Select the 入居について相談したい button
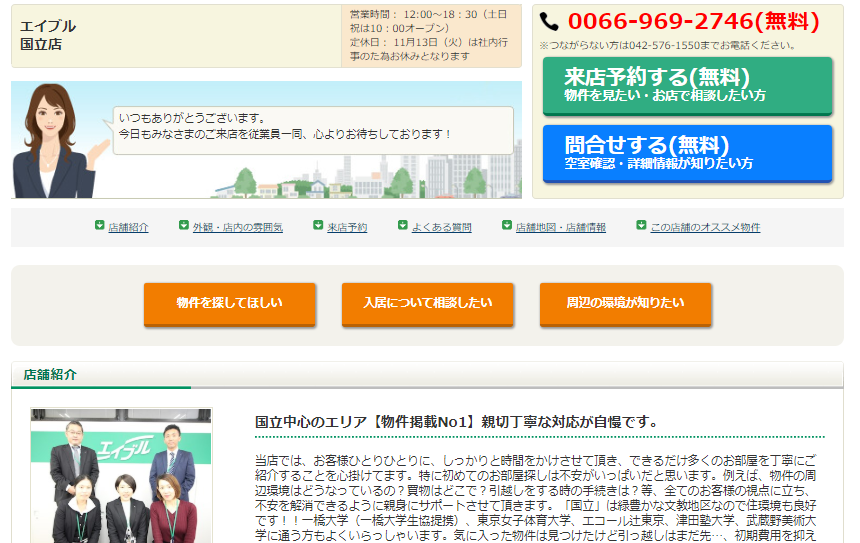This screenshot has width=860, height=543. 427,303
